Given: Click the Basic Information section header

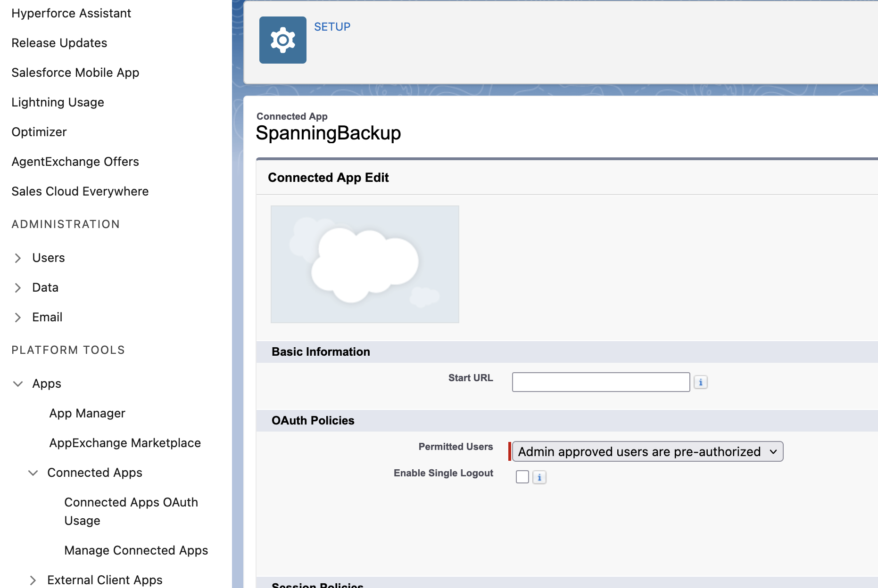Looking at the screenshot, I should [x=321, y=352].
